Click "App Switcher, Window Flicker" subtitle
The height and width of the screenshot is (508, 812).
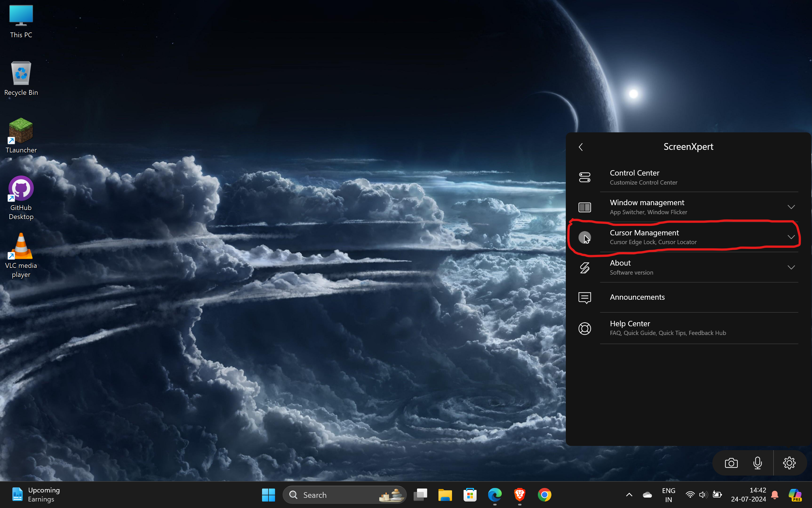point(648,212)
